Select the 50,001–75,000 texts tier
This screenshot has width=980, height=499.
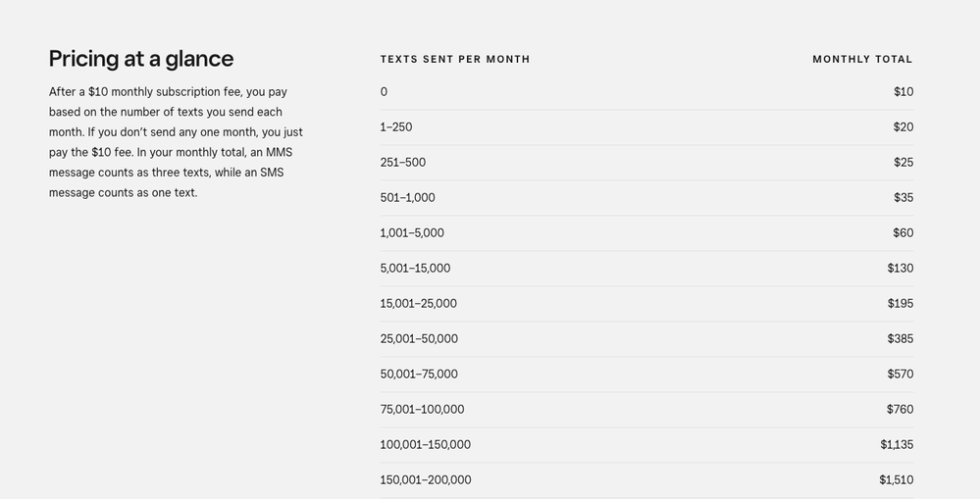point(419,374)
